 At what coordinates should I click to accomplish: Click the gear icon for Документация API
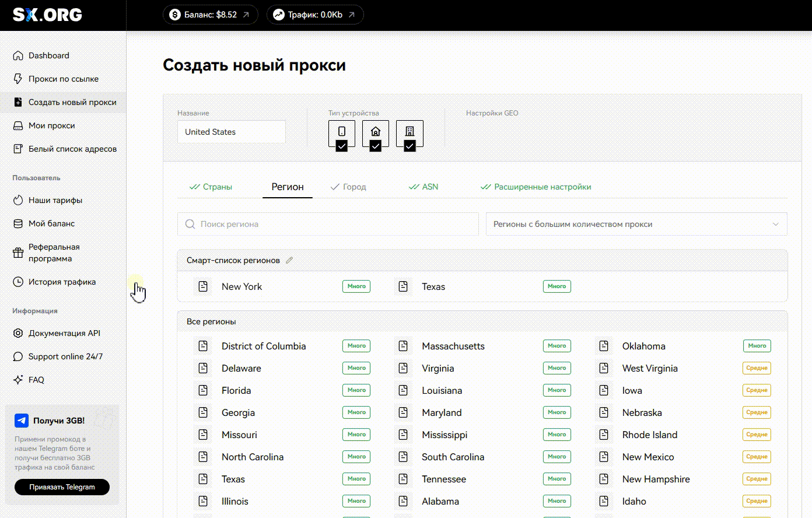click(18, 333)
